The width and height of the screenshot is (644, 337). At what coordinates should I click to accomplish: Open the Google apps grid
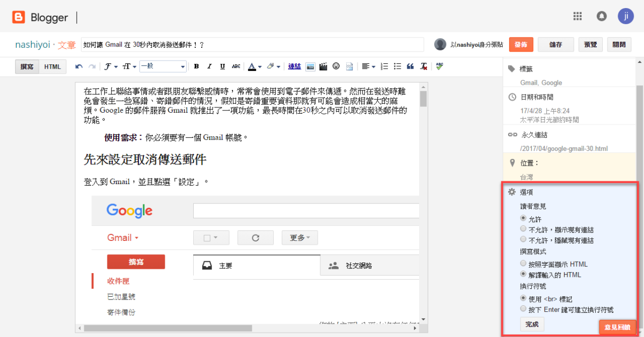click(577, 16)
